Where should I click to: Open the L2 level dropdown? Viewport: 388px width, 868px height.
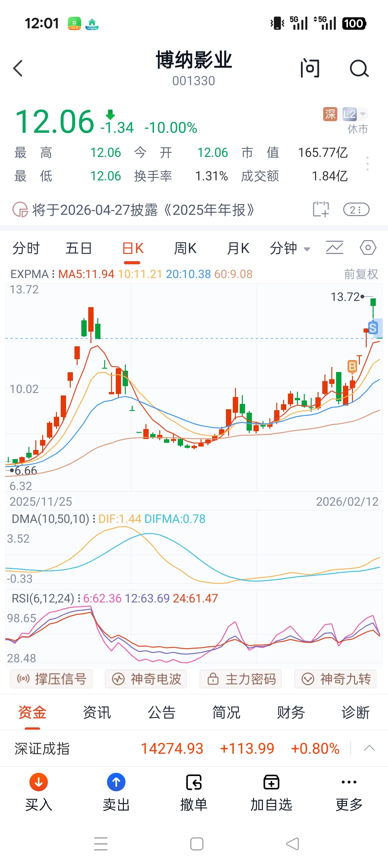[x=355, y=114]
